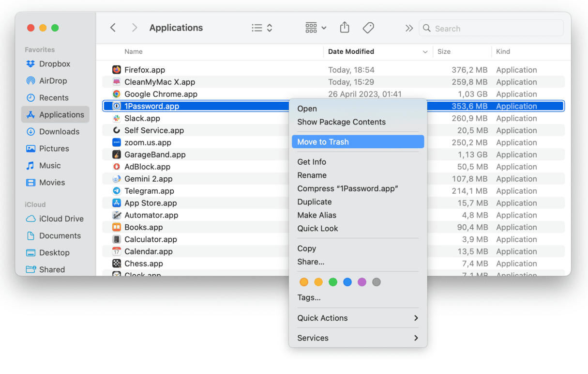Click the Telegram.app icon
The image size is (588, 374).
(x=117, y=191)
